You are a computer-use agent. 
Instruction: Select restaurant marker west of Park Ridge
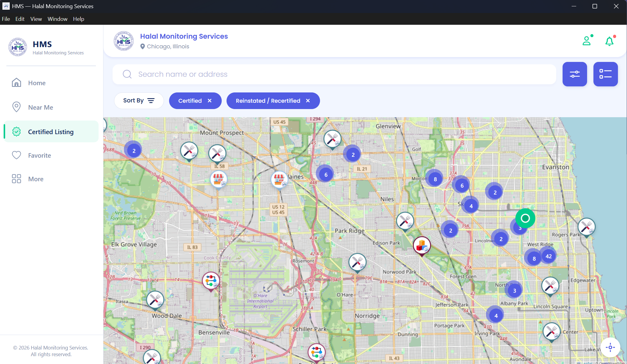coord(405,221)
